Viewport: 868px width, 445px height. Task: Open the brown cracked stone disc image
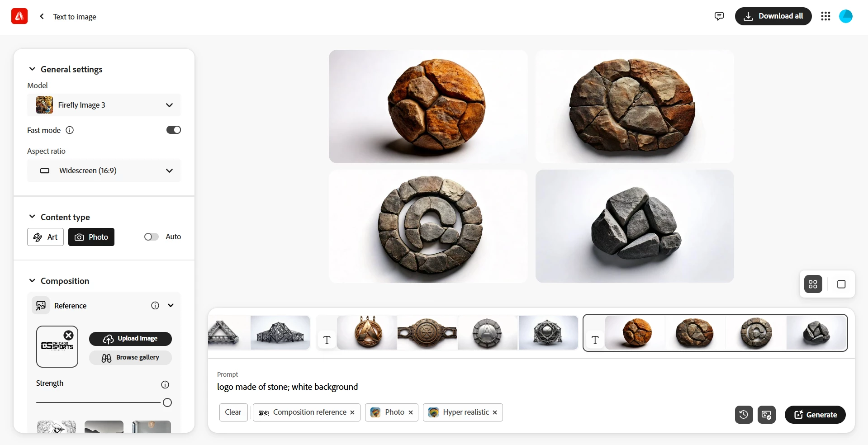[x=635, y=106]
